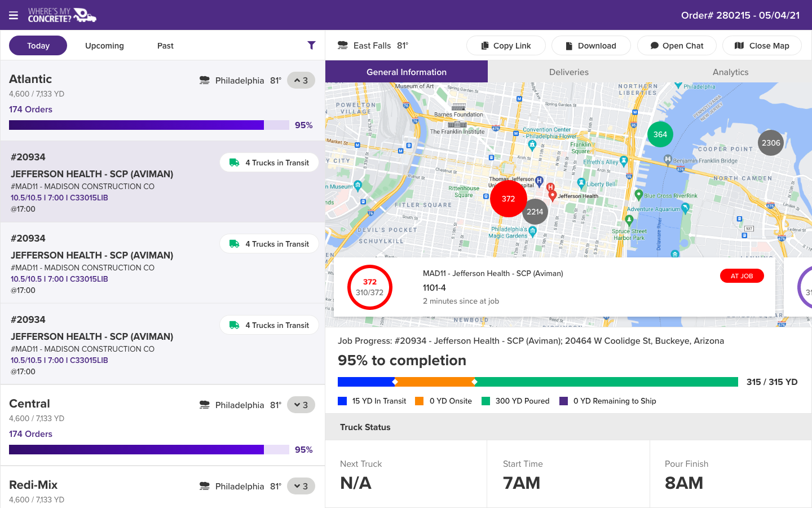Click the Central 95% progress bar

149,449
